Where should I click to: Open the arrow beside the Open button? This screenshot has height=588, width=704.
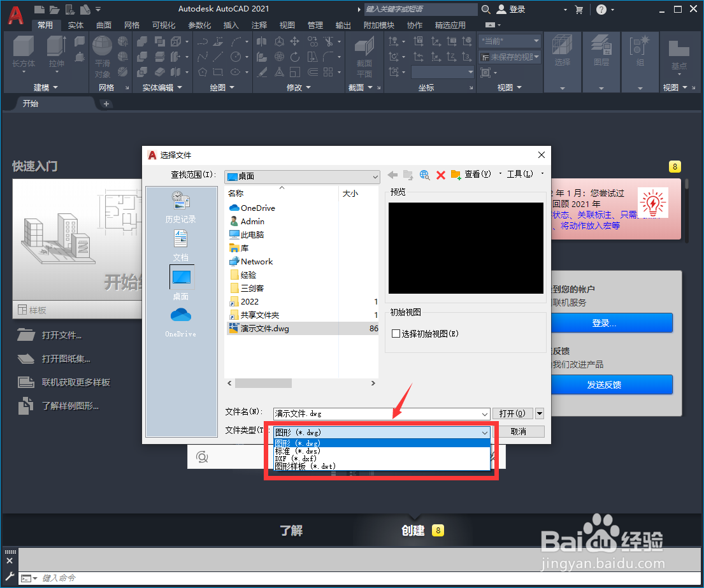tap(540, 413)
